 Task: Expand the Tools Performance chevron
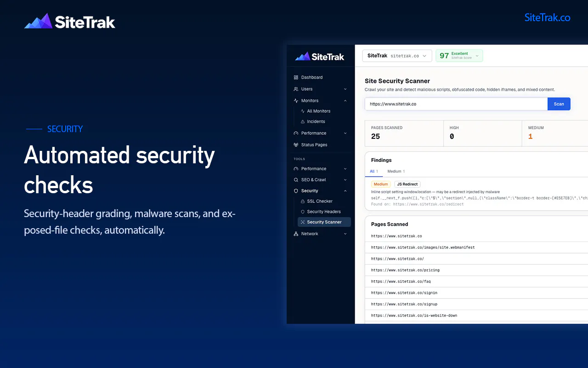click(x=345, y=168)
